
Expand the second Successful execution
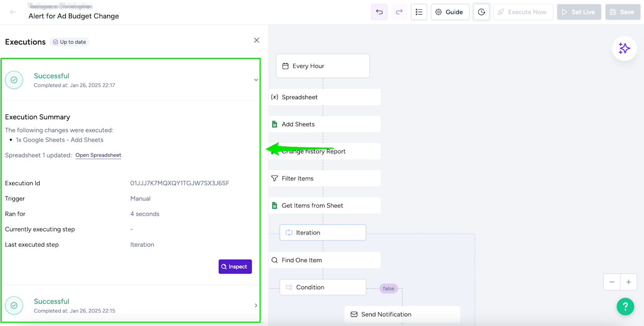click(x=256, y=305)
